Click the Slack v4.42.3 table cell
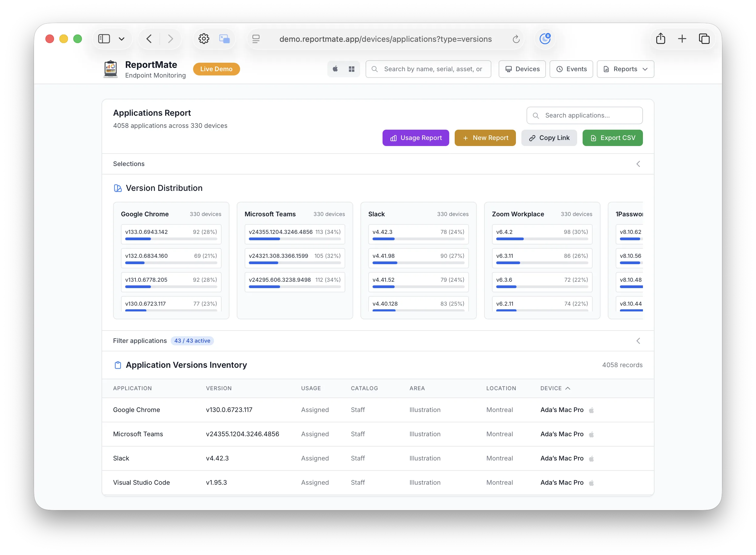 point(217,458)
